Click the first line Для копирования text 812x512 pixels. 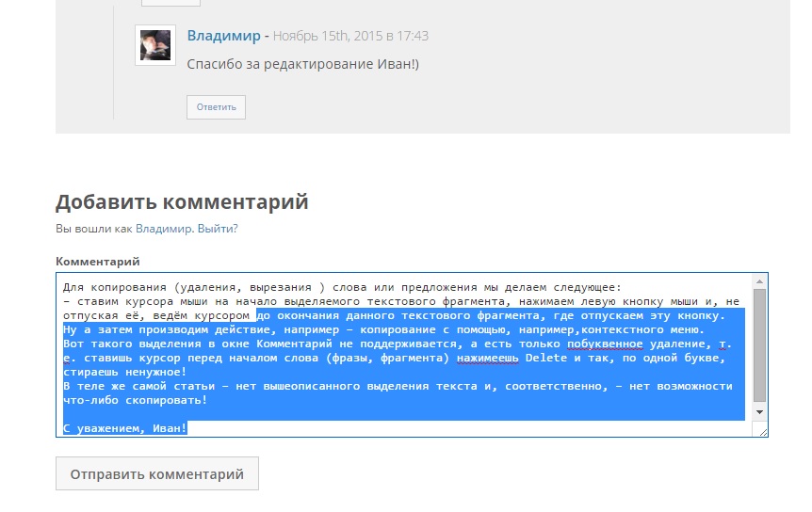click(342, 287)
